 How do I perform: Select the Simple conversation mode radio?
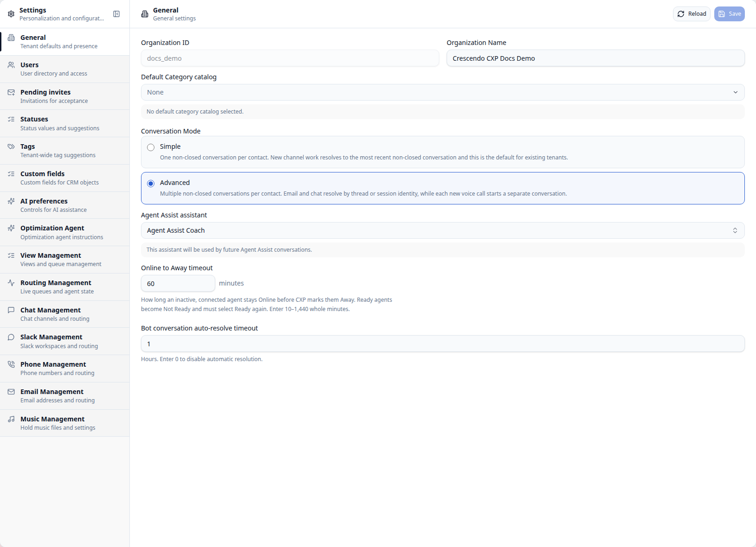click(x=151, y=147)
